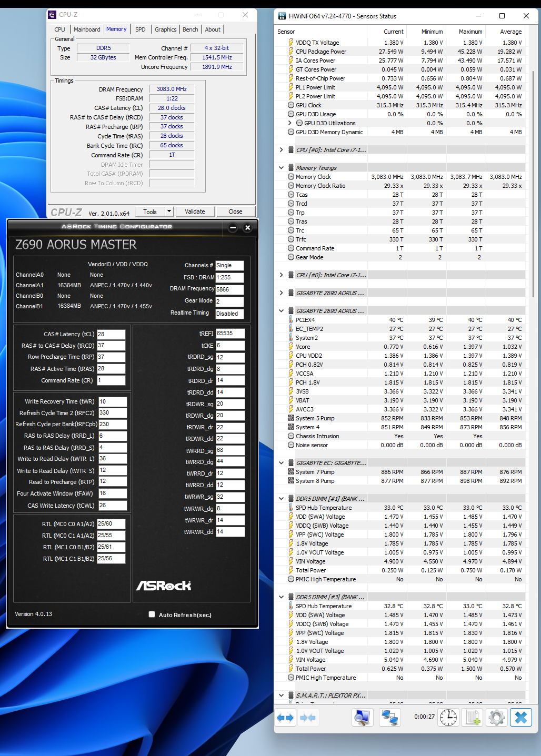Click circle icon beside Gear Mode
The width and height of the screenshot is (541, 756).
click(x=291, y=257)
